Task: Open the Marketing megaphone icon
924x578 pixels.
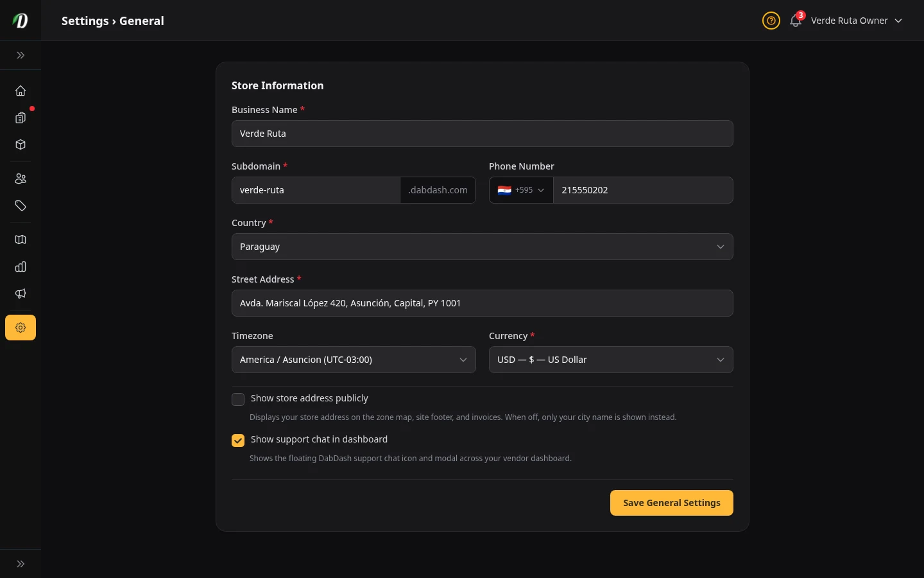Action: [21, 293]
